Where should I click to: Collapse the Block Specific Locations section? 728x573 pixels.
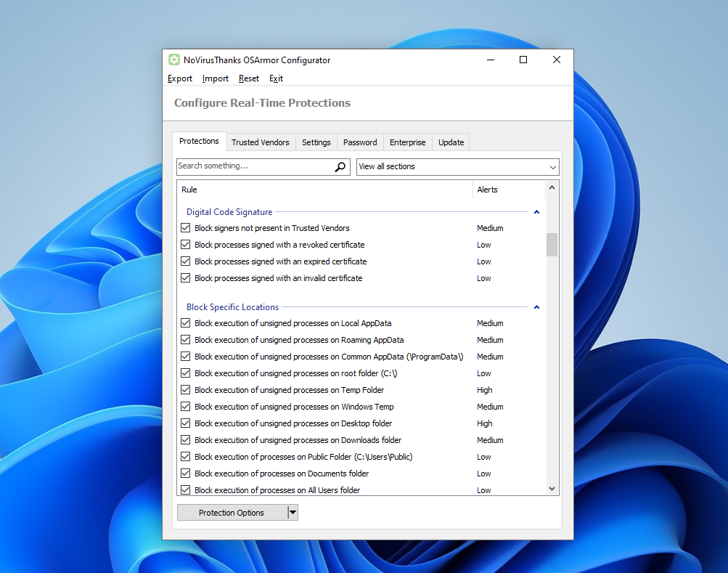click(536, 307)
